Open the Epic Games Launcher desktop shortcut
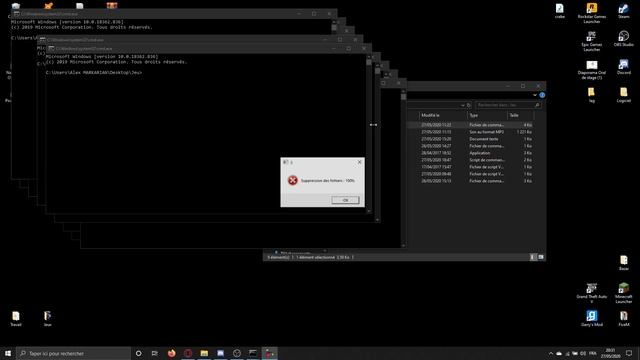 pyautogui.click(x=591, y=41)
